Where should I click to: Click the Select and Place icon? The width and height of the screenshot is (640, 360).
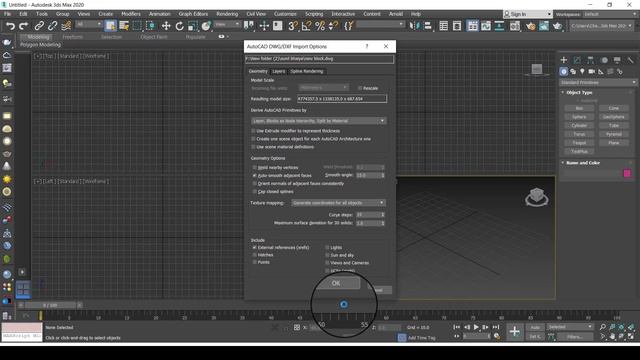point(206,26)
